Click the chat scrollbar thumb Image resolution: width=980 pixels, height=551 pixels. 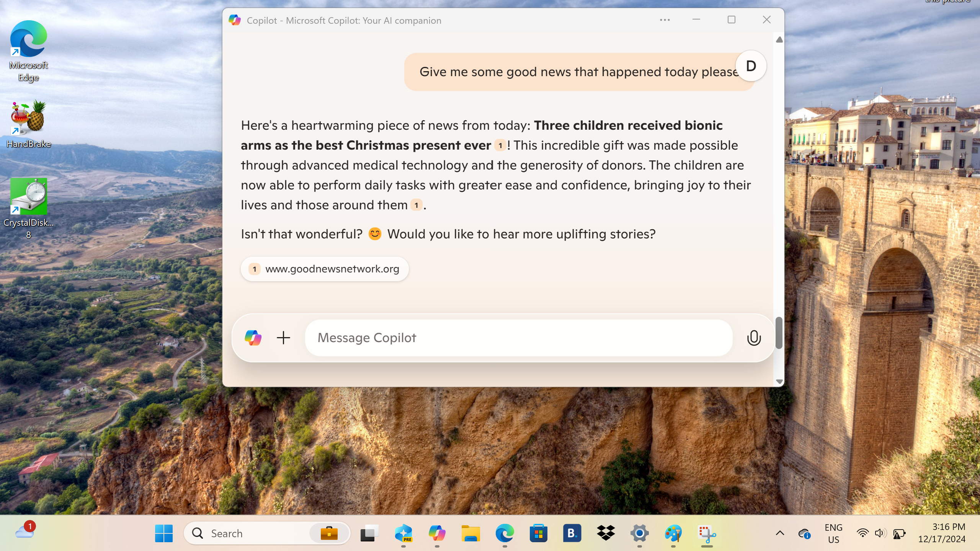click(x=779, y=333)
